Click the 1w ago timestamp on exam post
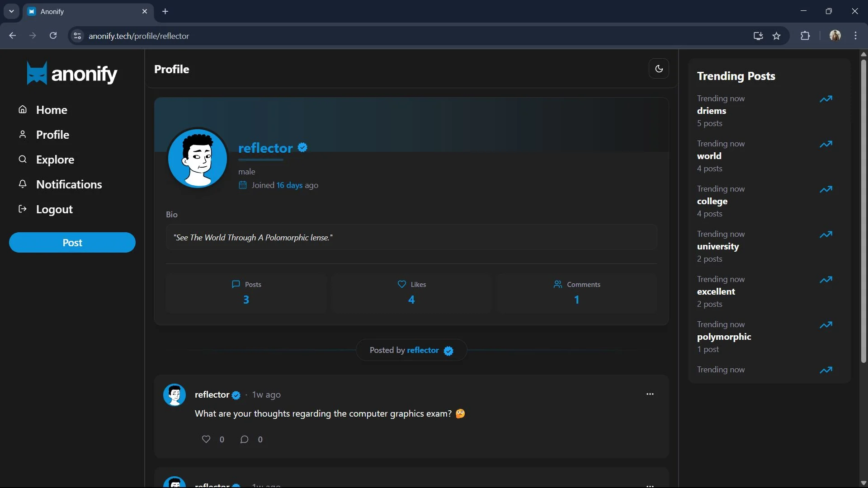Image resolution: width=868 pixels, height=488 pixels. pos(266,395)
